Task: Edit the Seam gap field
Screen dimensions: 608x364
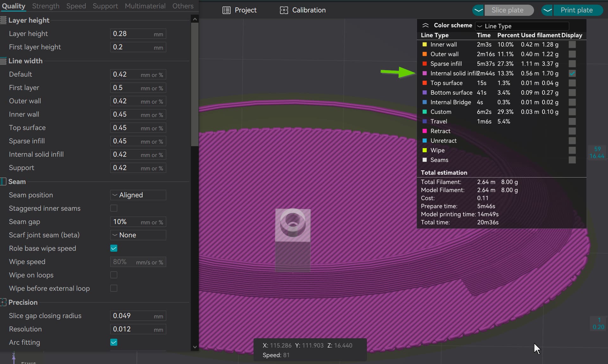Action: click(x=138, y=222)
